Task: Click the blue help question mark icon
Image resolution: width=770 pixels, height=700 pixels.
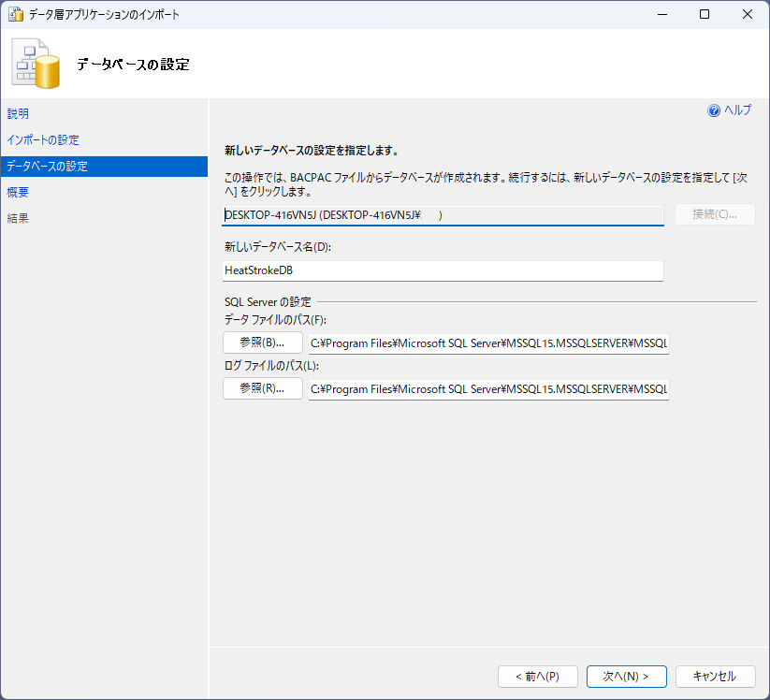Action: pos(714,110)
